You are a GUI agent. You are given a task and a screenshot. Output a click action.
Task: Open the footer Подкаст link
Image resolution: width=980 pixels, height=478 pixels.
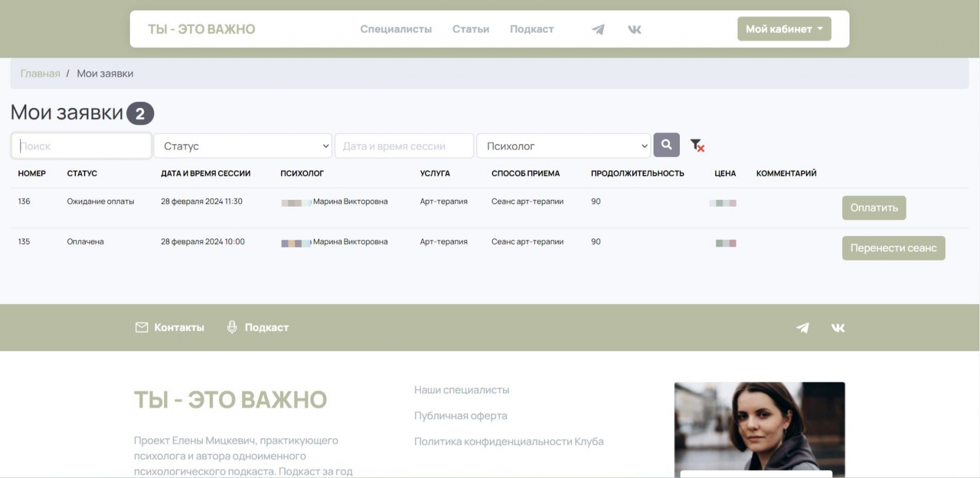pos(266,327)
